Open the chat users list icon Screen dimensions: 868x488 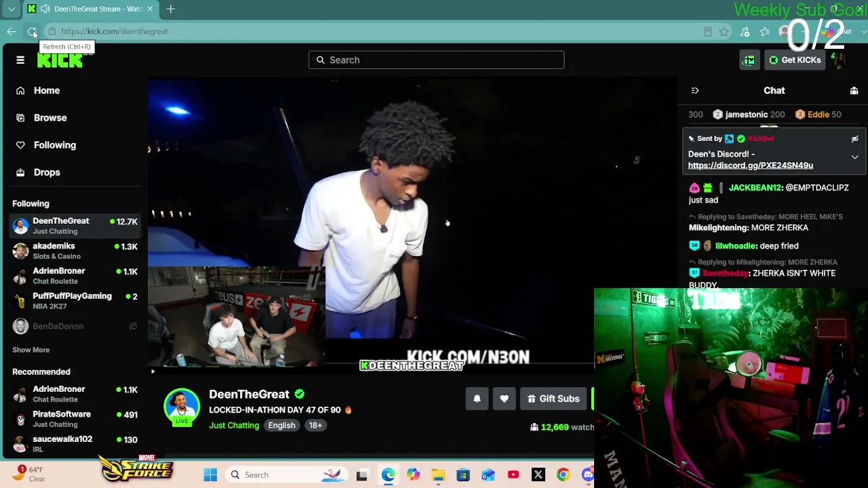854,90
